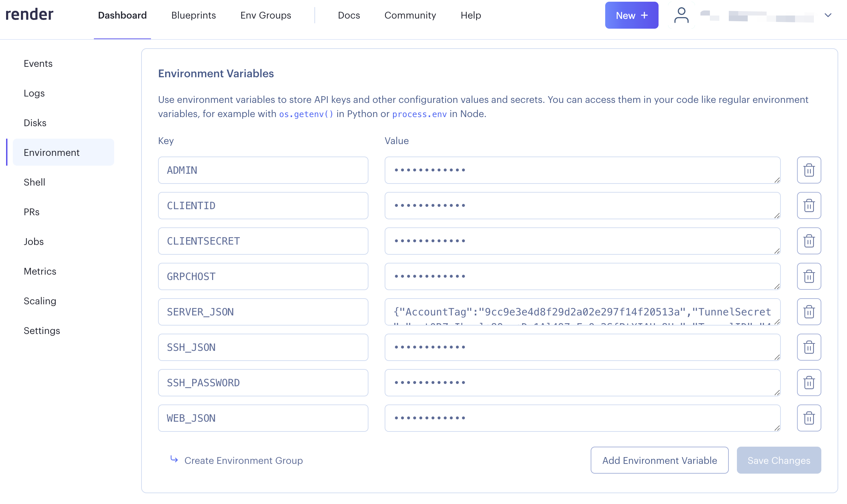Screen dimensions: 847x504
Task: Open Settings from the sidebar
Action: coord(42,331)
